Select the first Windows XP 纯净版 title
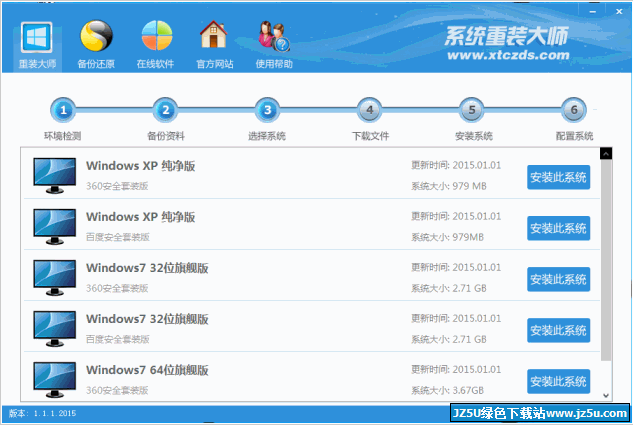 point(140,166)
